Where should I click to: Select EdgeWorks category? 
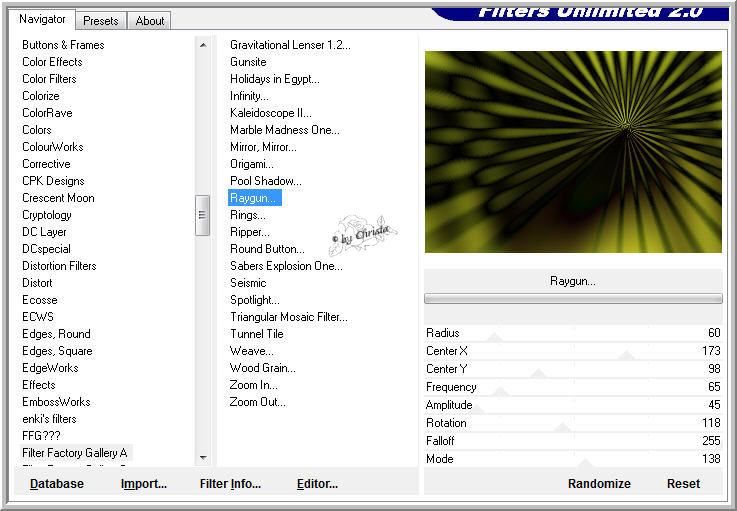pyautogui.click(x=50, y=368)
